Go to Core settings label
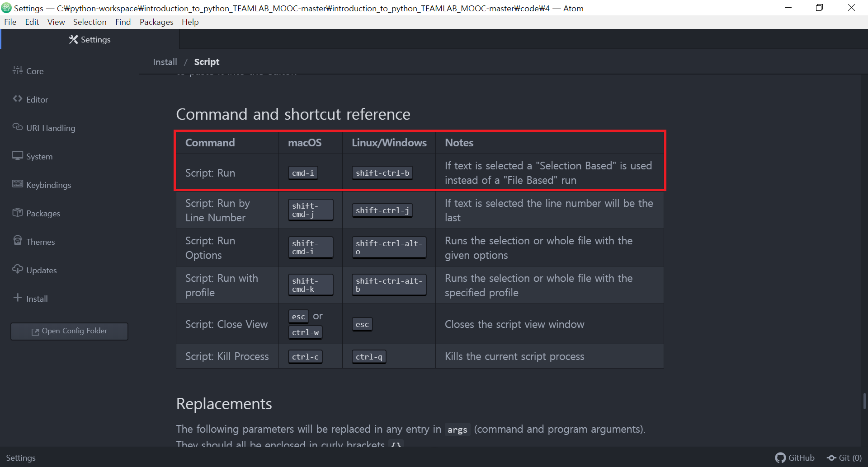This screenshot has height=467, width=868. pyautogui.click(x=35, y=71)
